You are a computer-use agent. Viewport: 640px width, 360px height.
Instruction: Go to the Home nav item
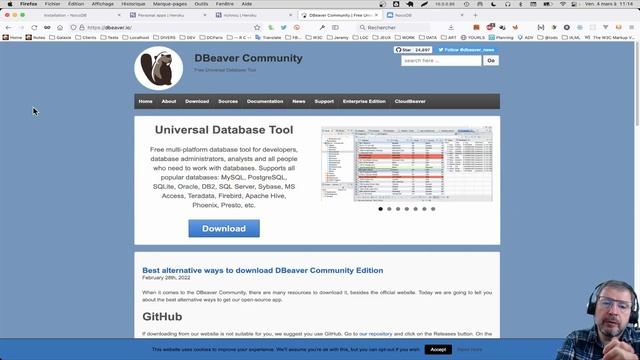[x=145, y=101]
